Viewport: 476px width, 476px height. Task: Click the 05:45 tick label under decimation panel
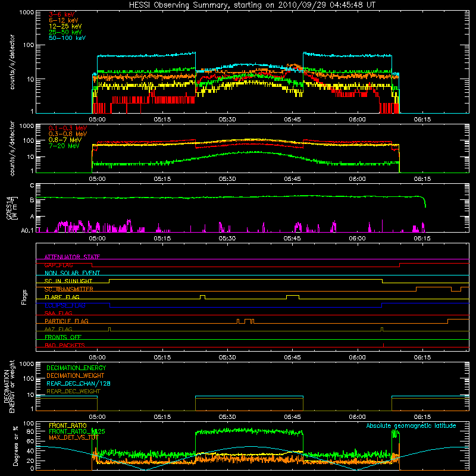[292, 417]
